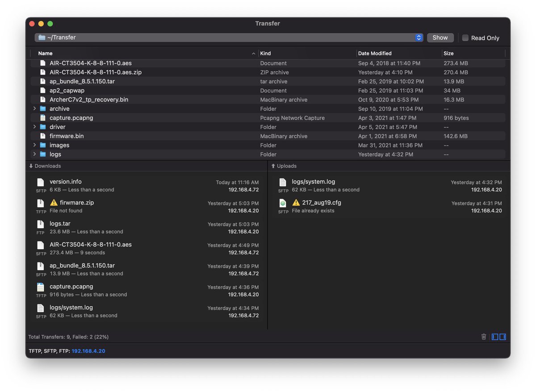
Task: Select the ap2_capwap file name
Action: point(67,90)
